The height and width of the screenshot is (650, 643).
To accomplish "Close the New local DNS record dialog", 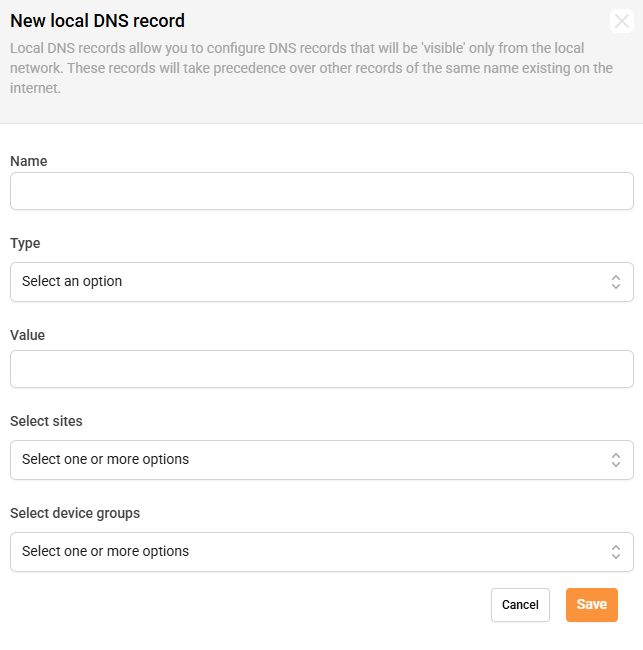I will pyautogui.click(x=622, y=21).
